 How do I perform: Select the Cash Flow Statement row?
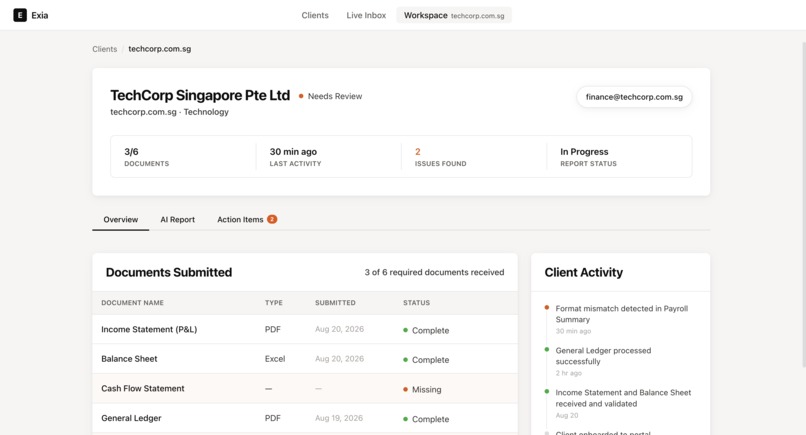coord(305,389)
